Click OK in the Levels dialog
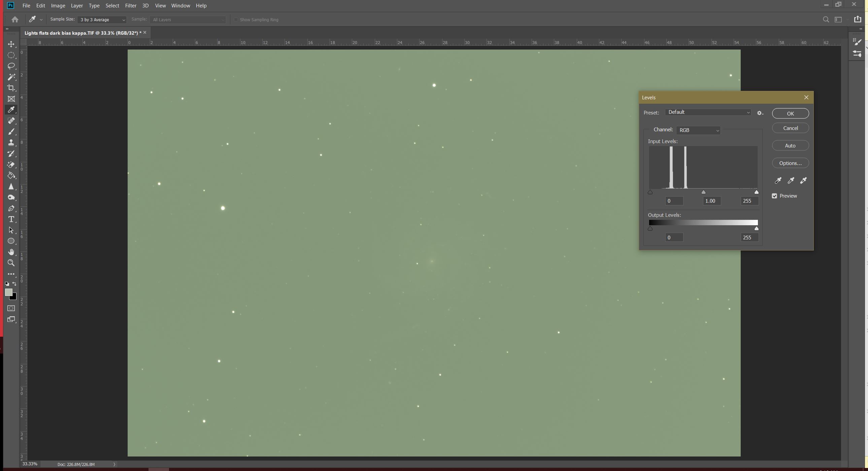This screenshot has height=471, width=868. pyautogui.click(x=791, y=113)
